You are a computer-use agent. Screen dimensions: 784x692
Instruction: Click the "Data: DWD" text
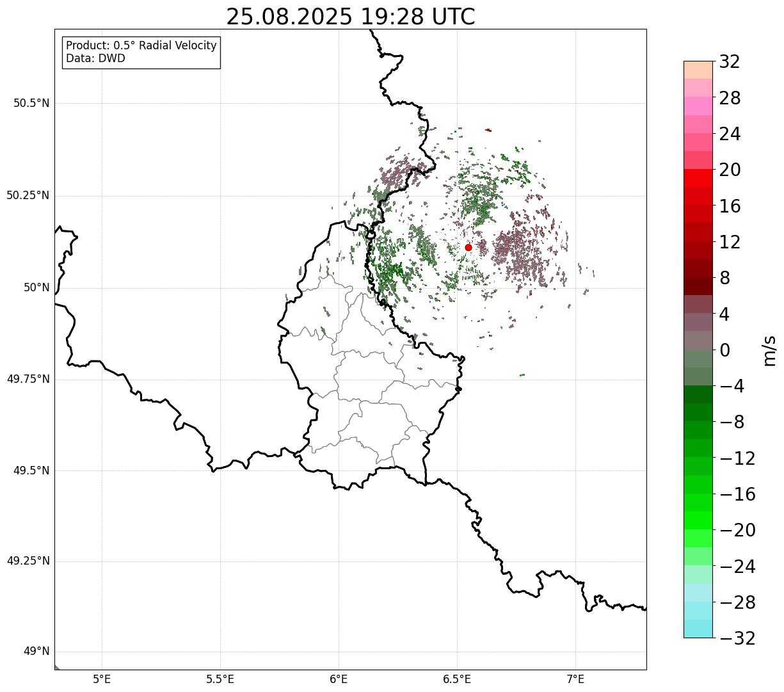tap(96, 58)
